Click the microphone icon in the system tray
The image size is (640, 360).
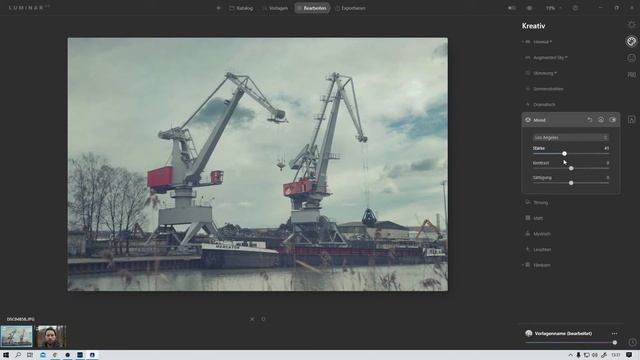pyautogui.click(x=578, y=355)
